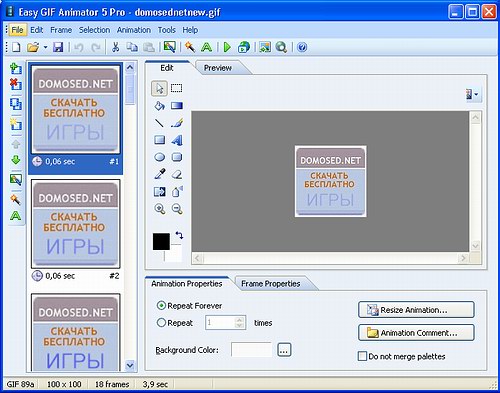Click the edit image icon in top toolbar

pyautogui.click(x=169, y=47)
